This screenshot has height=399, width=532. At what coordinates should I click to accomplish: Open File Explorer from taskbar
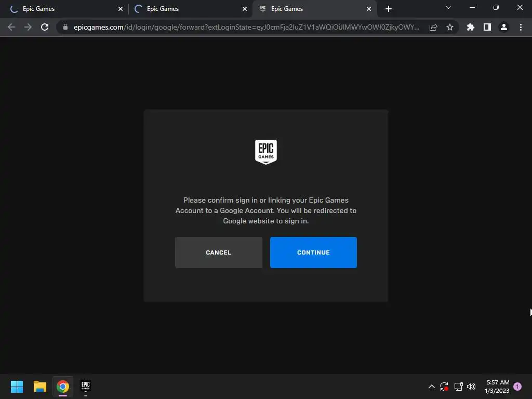coord(39,387)
